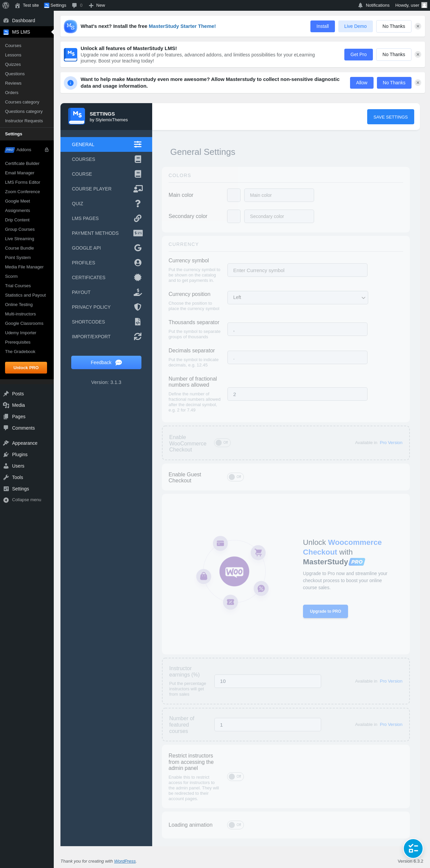430x868 pixels.
Task: Open the Lessons submenu item
Action: pos(27,55)
